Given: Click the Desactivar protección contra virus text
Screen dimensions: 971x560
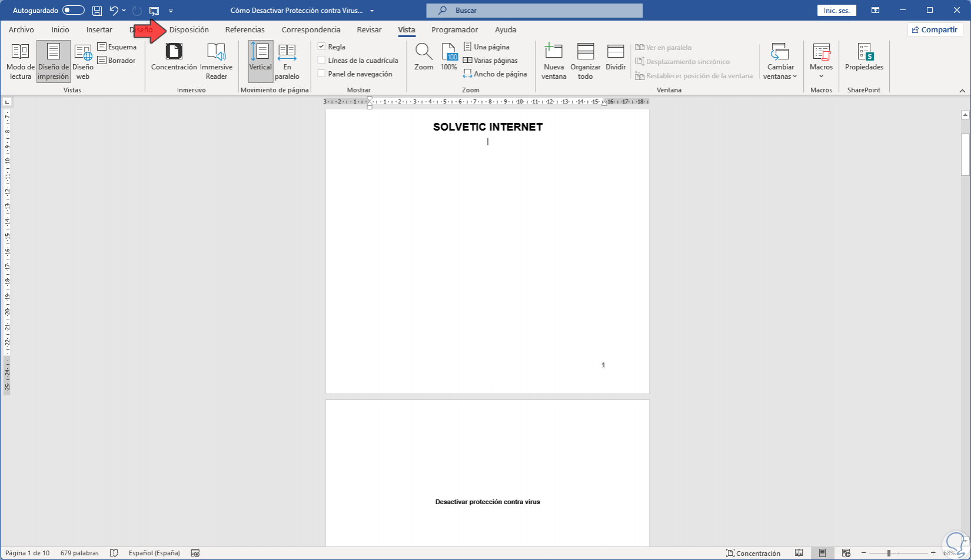Looking at the screenshot, I should coord(488,502).
